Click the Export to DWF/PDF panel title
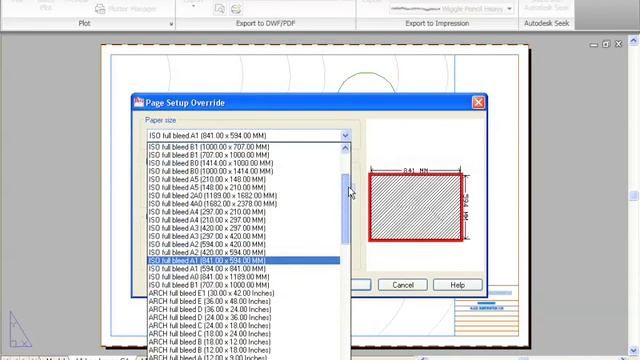 pyautogui.click(x=265, y=24)
